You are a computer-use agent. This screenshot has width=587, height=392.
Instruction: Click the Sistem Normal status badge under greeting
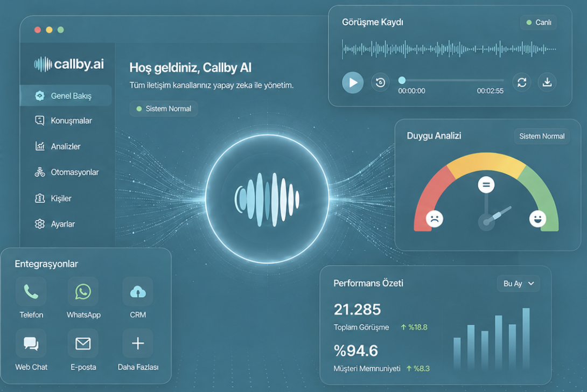[164, 109]
